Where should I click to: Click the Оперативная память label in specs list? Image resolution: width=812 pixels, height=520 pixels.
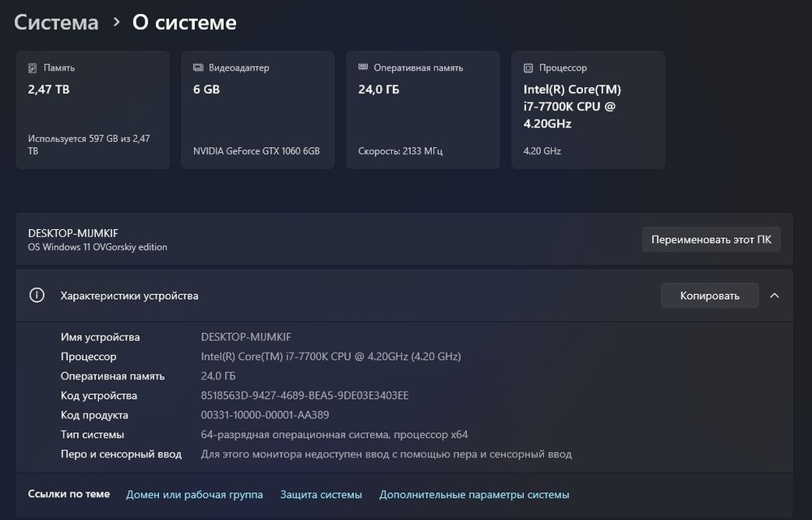click(x=112, y=376)
